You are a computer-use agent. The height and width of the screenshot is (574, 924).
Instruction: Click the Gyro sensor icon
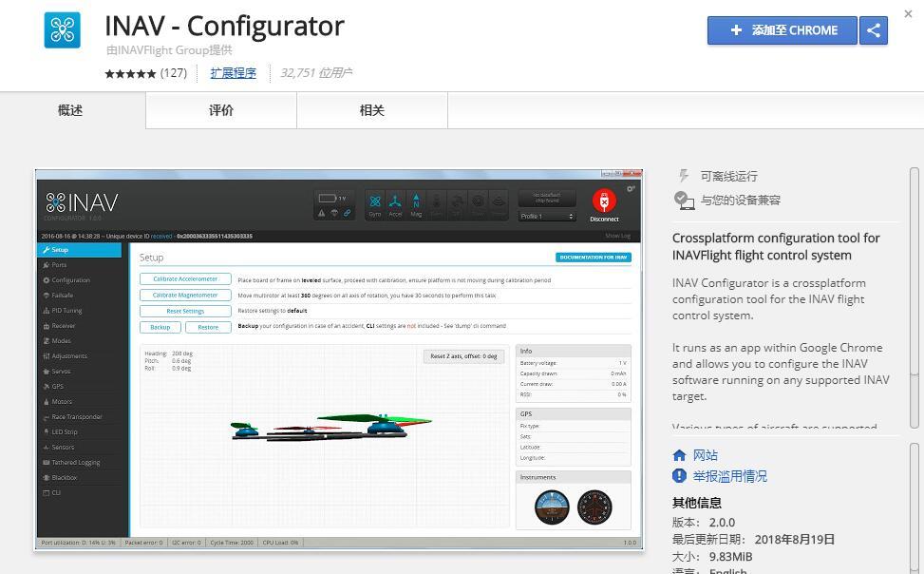375,202
